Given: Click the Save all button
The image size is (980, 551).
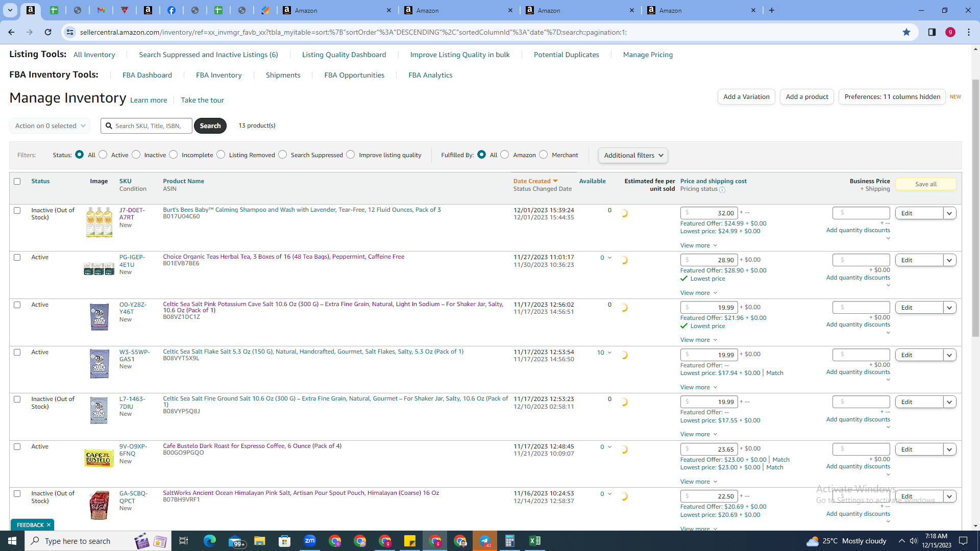Looking at the screenshot, I should 925,184.
